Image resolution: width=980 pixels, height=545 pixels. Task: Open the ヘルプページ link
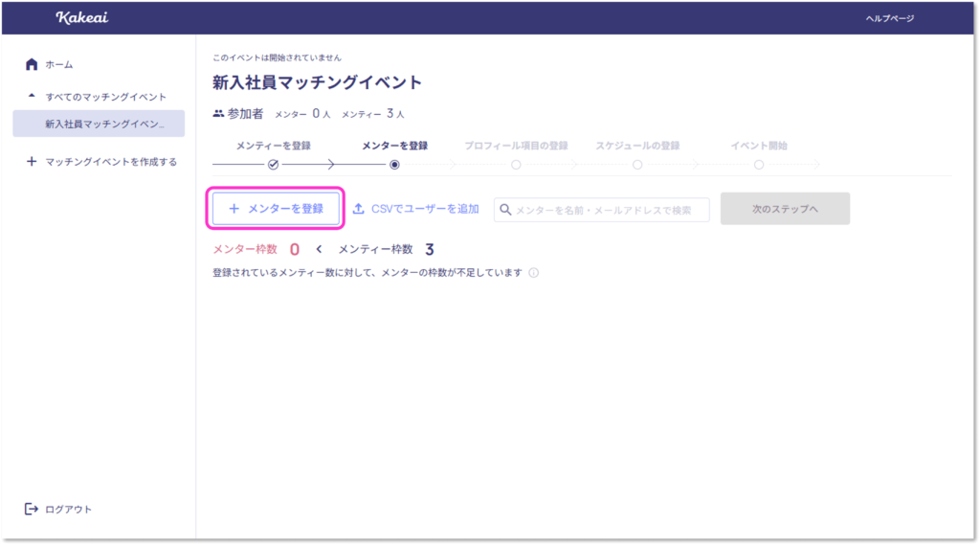coord(889,18)
